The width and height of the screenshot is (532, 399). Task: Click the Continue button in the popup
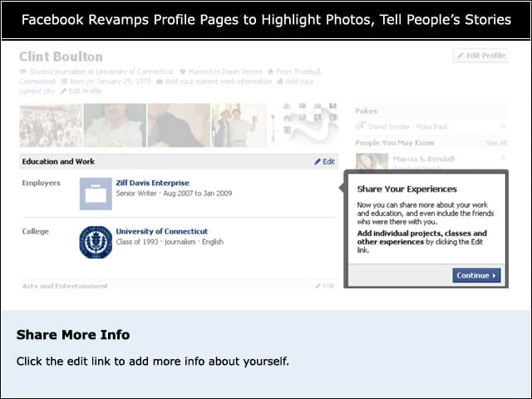476,275
